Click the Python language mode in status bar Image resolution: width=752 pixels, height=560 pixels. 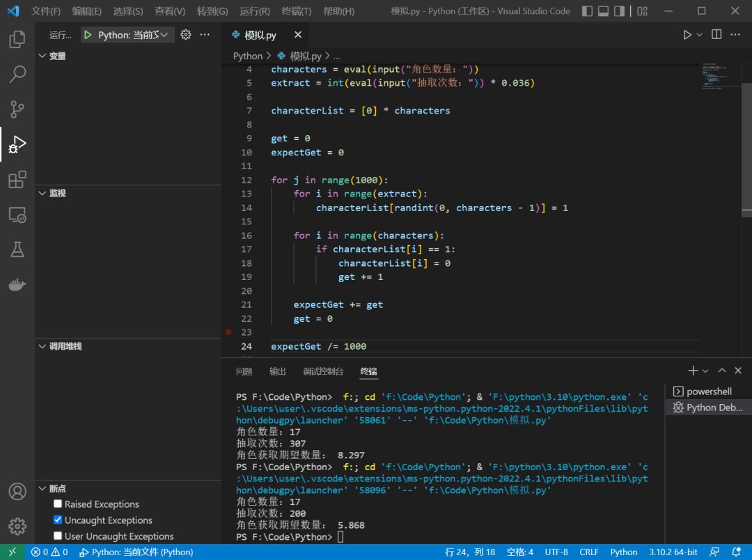pyautogui.click(x=623, y=552)
